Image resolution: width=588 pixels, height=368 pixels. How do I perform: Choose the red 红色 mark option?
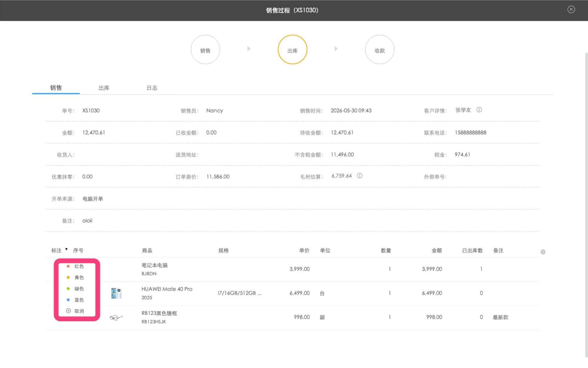tap(76, 266)
